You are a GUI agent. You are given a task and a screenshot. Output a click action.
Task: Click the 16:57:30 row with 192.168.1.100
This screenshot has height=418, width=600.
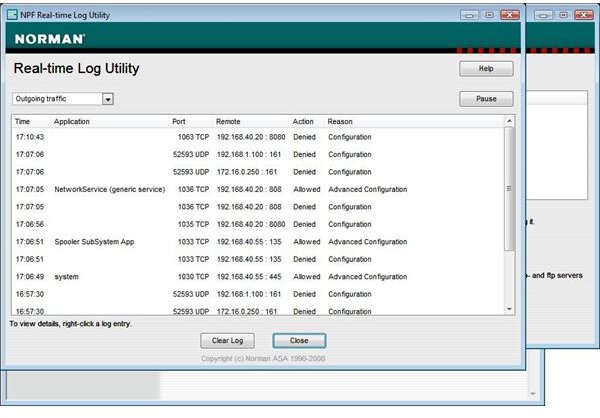coord(258,294)
